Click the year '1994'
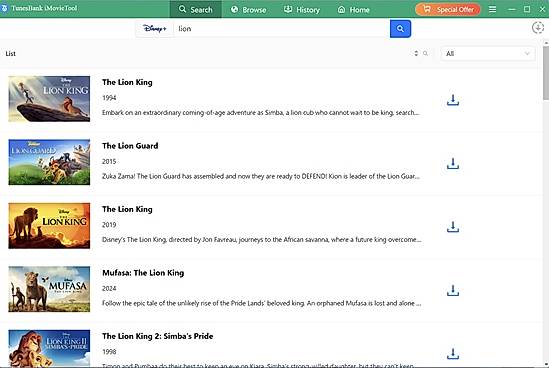This screenshot has width=549, height=368. (x=109, y=98)
